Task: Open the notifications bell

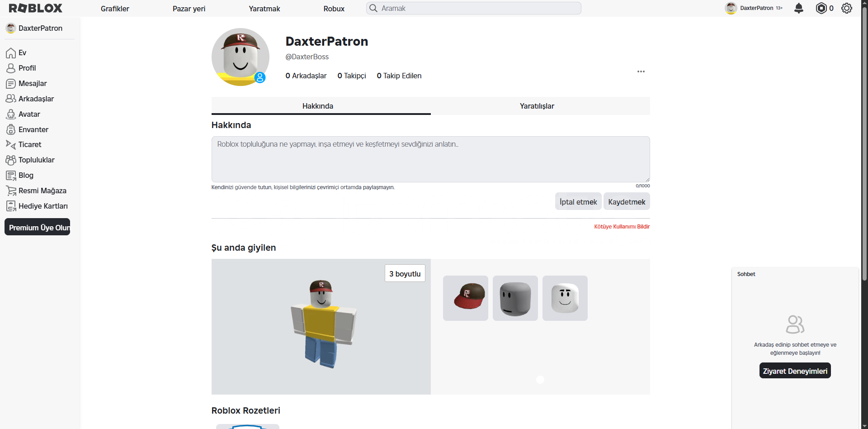Action: (799, 8)
